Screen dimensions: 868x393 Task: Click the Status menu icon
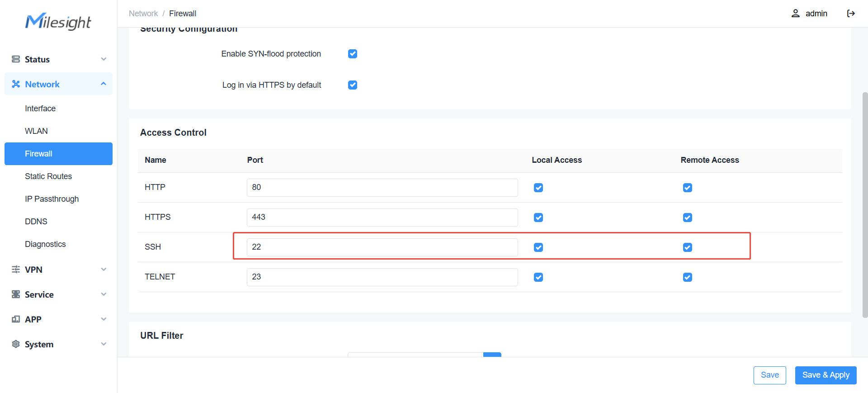(x=16, y=59)
